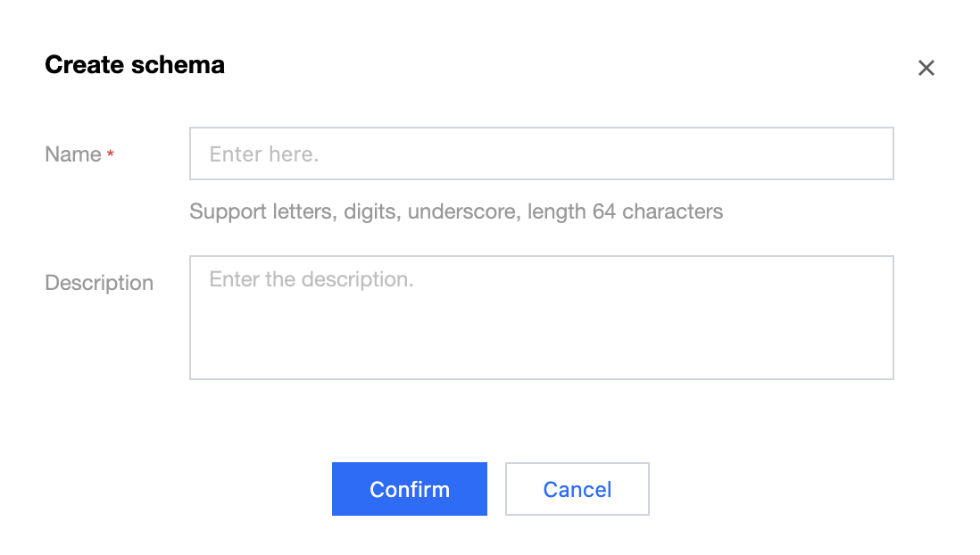Viewport: 980px width, 555px height.
Task: Click the 'length 64 characters' helper text
Action: pos(625,212)
